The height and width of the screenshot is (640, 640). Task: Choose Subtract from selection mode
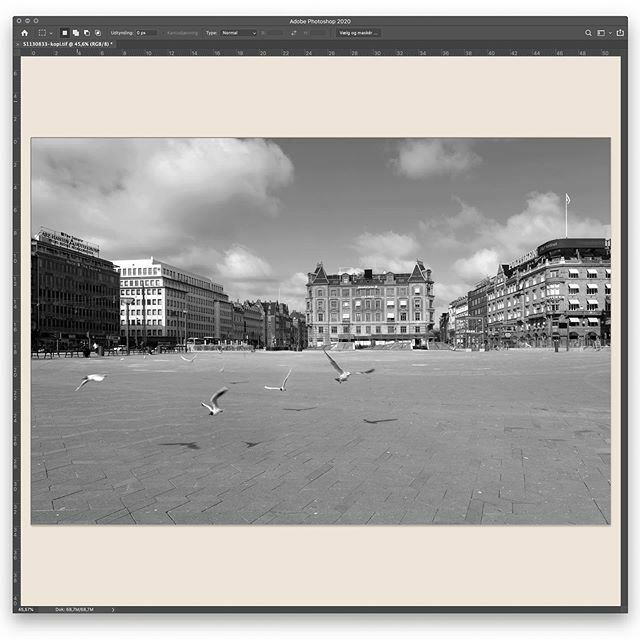(x=87, y=33)
